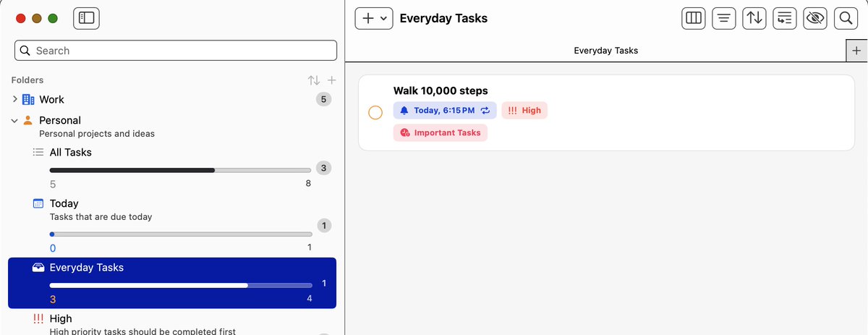868x335 pixels.
Task: Click the Today, 6:15 PM reminder tag
Action: [445, 111]
